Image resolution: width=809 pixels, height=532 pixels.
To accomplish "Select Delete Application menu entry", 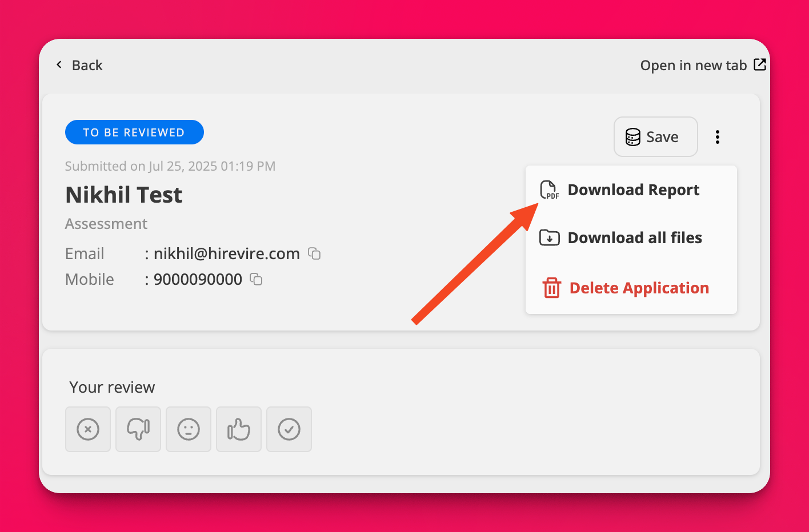I will click(639, 288).
